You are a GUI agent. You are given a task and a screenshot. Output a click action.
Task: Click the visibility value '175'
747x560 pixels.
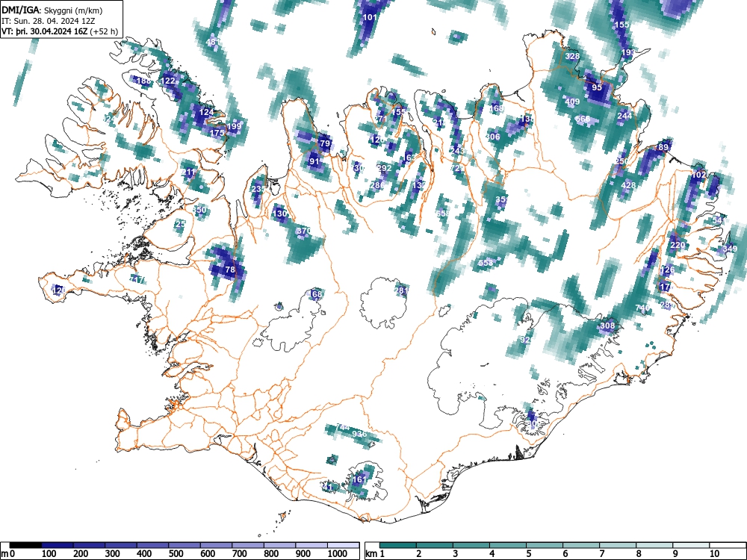(217, 134)
